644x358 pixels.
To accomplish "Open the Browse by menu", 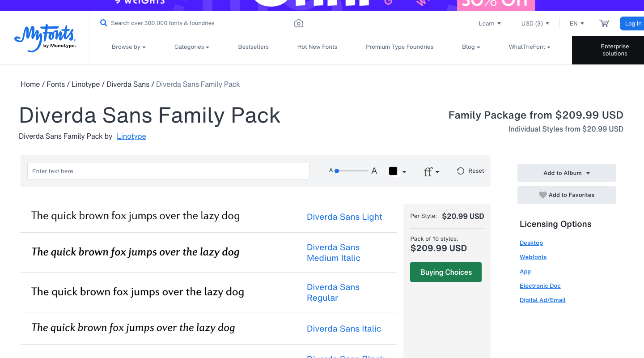I will click(129, 47).
